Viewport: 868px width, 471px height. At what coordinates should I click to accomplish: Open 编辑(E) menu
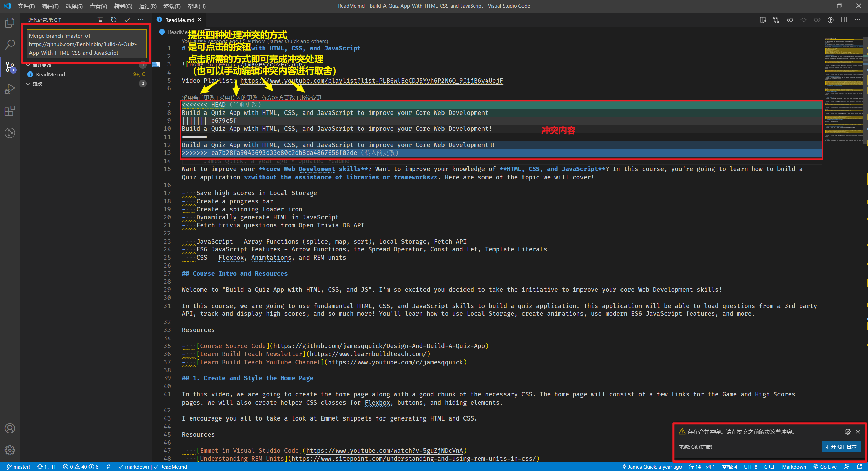(50, 6)
